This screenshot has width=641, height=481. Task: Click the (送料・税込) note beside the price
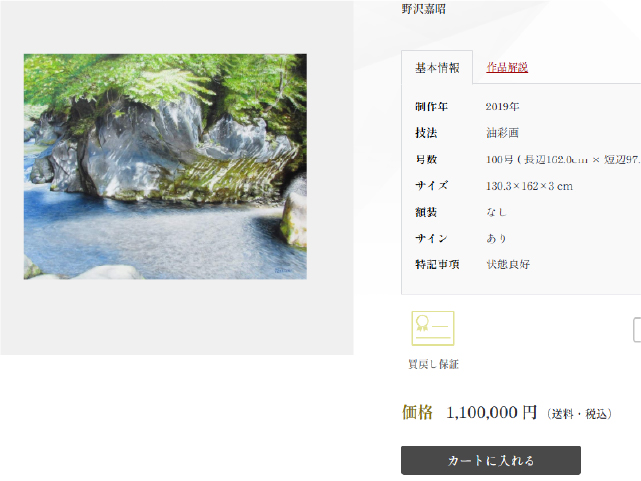click(579, 414)
